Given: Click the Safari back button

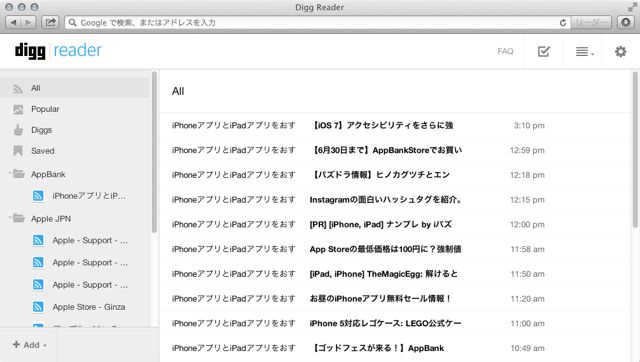Looking at the screenshot, I should point(13,22).
